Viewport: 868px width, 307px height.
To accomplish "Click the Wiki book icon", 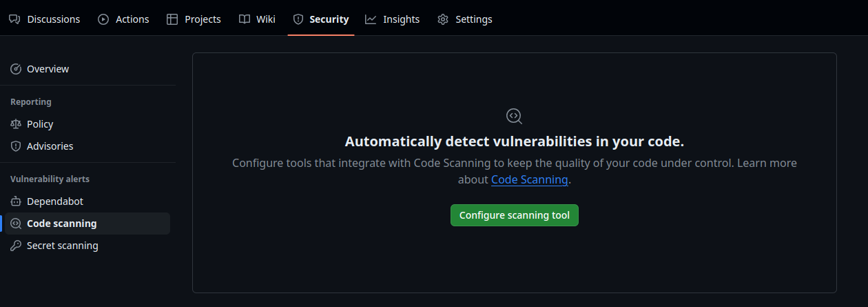I will [x=245, y=19].
